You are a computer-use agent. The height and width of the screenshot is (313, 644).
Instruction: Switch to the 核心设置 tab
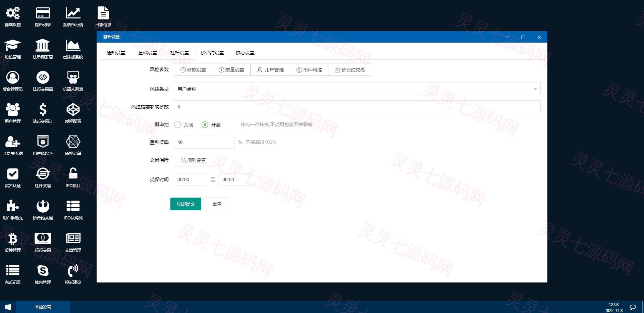(x=245, y=53)
